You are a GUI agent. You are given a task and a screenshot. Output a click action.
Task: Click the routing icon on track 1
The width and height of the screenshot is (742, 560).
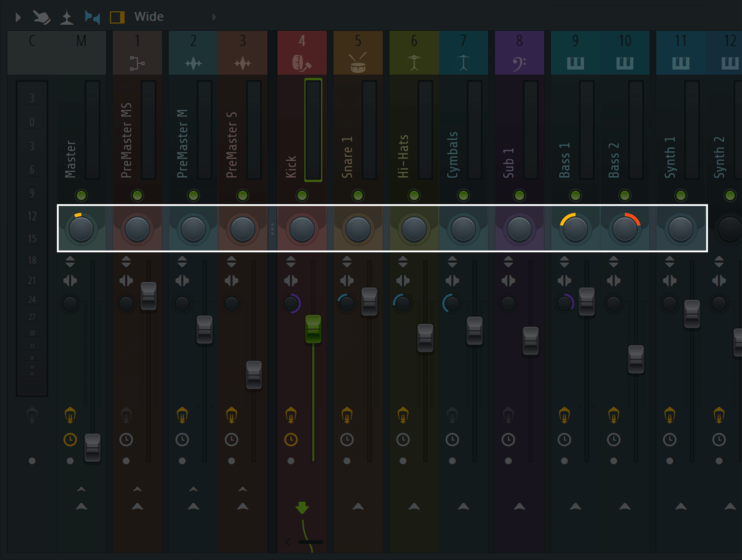tap(137, 63)
